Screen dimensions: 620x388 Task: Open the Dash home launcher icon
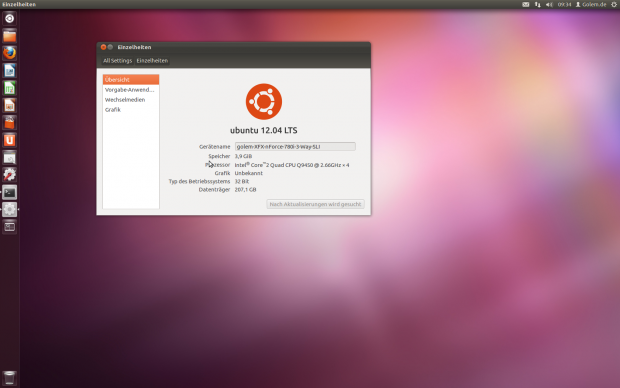click(9, 19)
